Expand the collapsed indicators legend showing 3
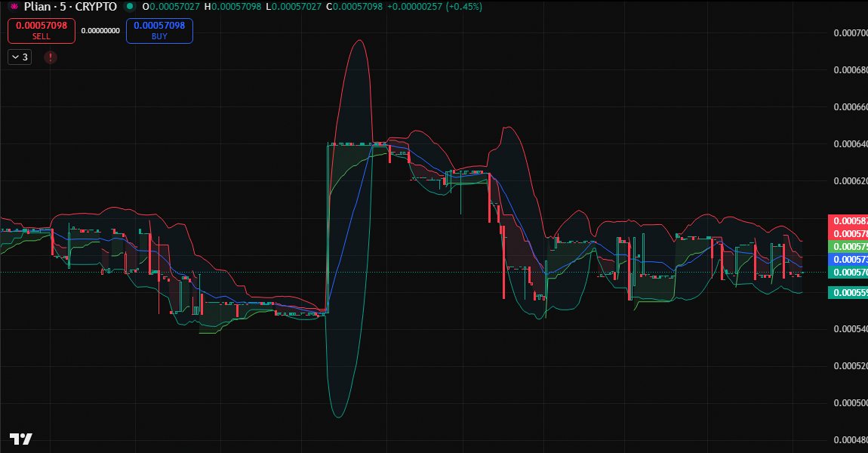 [20, 57]
